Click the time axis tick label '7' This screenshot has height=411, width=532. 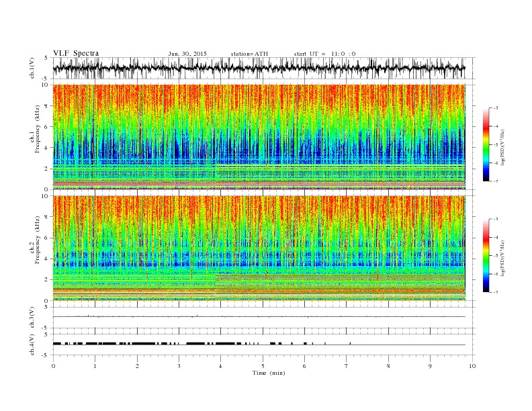pyautogui.click(x=347, y=366)
